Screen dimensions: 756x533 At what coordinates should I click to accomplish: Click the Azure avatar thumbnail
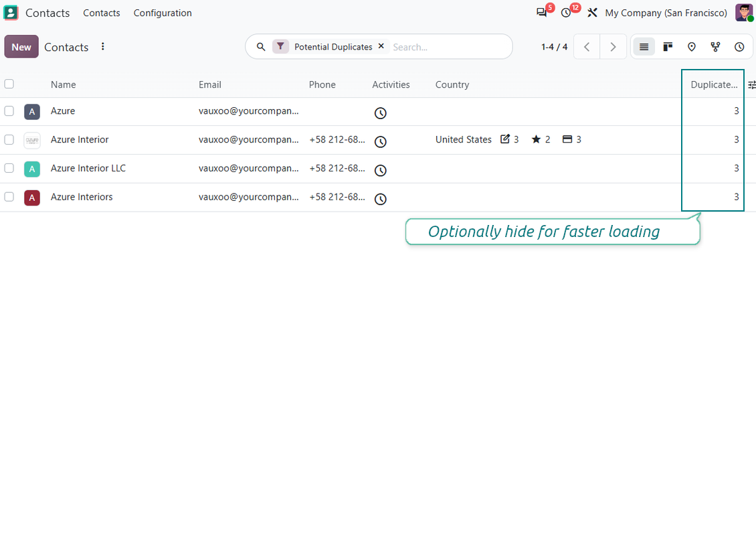tap(32, 111)
